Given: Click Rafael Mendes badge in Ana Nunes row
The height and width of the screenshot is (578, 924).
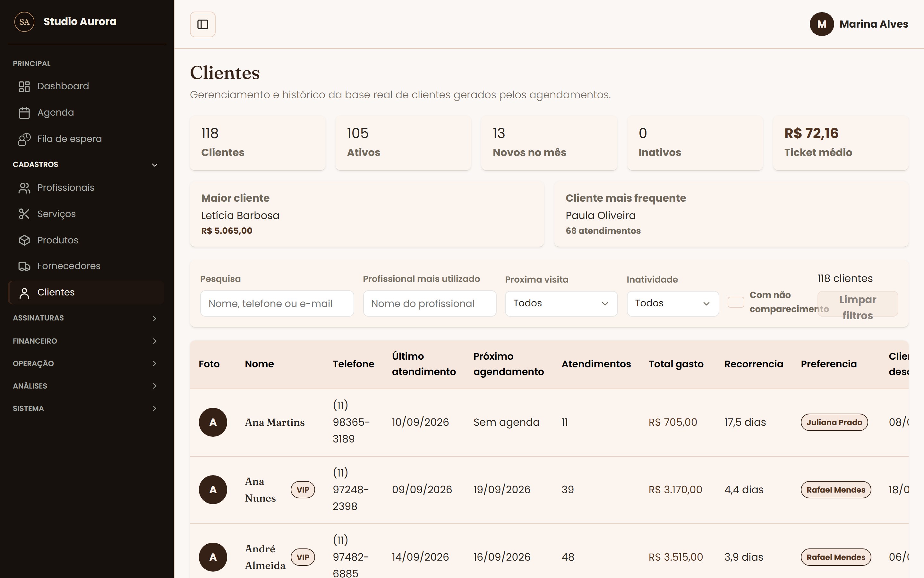Looking at the screenshot, I should pyautogui.click(x=836, y=490).
